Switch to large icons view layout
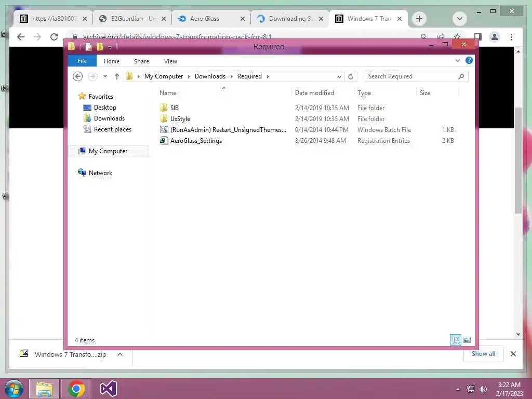This screenshot has width=532, height=399. [x=467, y=340]
